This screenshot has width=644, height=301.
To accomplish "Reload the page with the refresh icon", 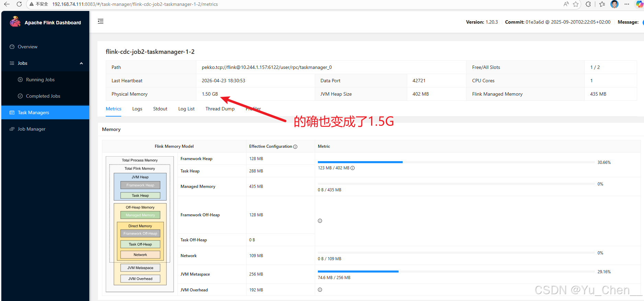I will [x=19, y=4].
